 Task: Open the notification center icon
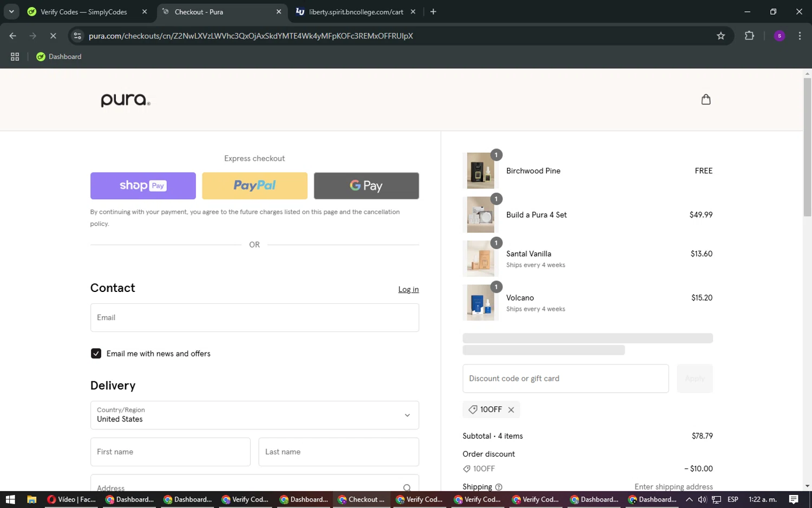[x=794, y=499]
